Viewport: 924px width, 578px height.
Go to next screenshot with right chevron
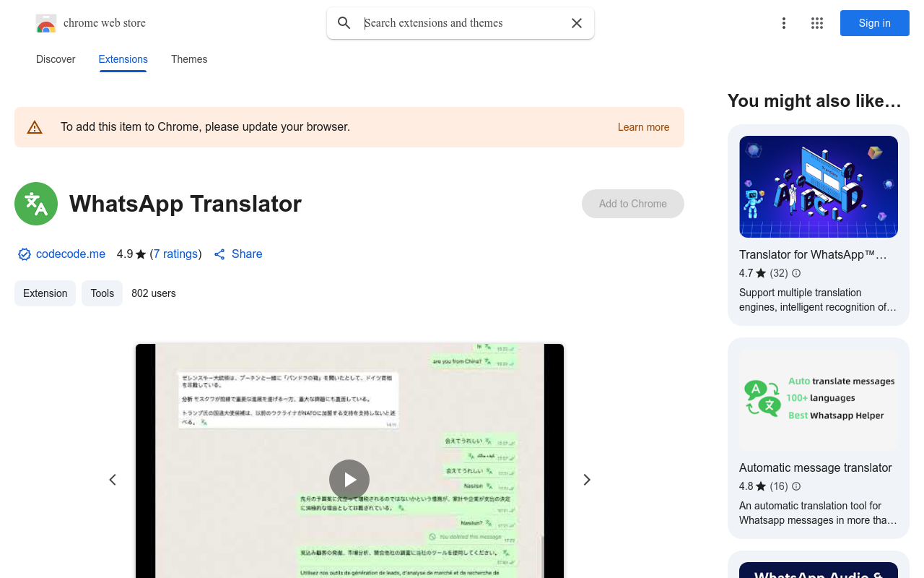587,480
